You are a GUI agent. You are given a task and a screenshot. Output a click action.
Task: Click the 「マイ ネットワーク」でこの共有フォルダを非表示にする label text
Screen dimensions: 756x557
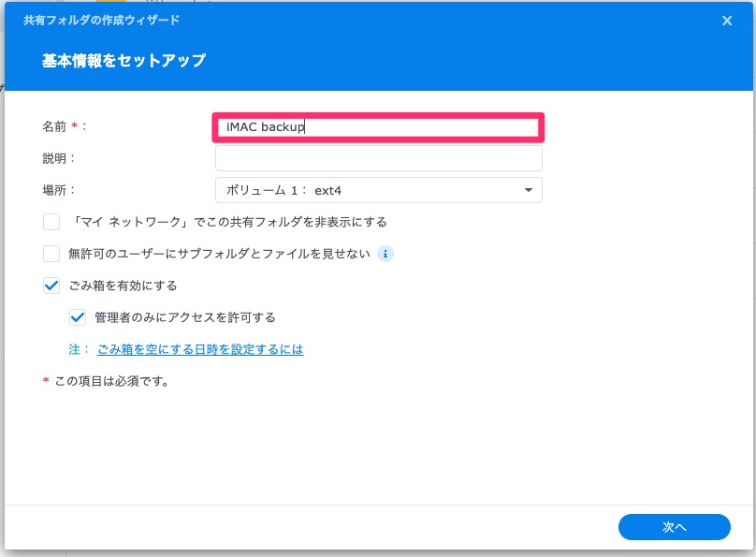tap(228, 222)
